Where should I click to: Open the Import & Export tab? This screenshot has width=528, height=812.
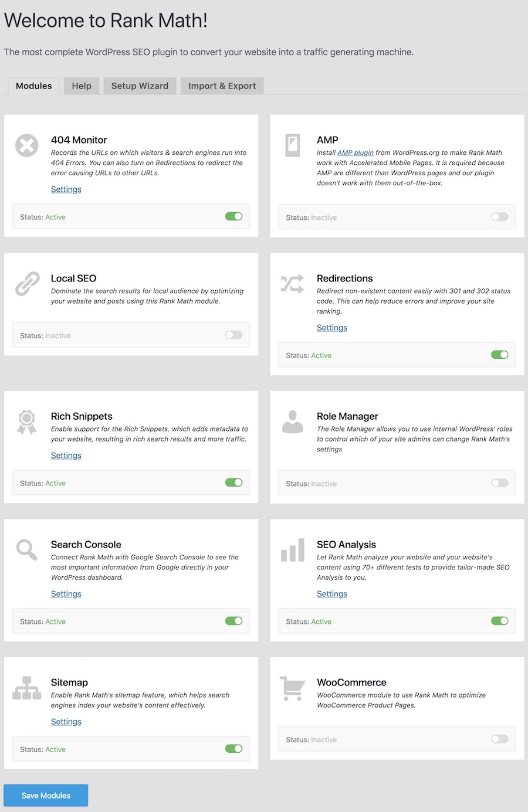point(222,86)
